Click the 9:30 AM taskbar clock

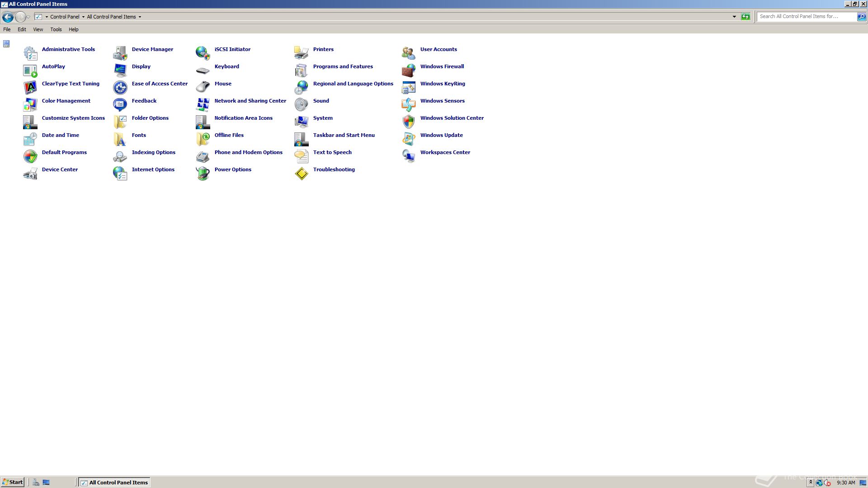[x=846, y=483]
